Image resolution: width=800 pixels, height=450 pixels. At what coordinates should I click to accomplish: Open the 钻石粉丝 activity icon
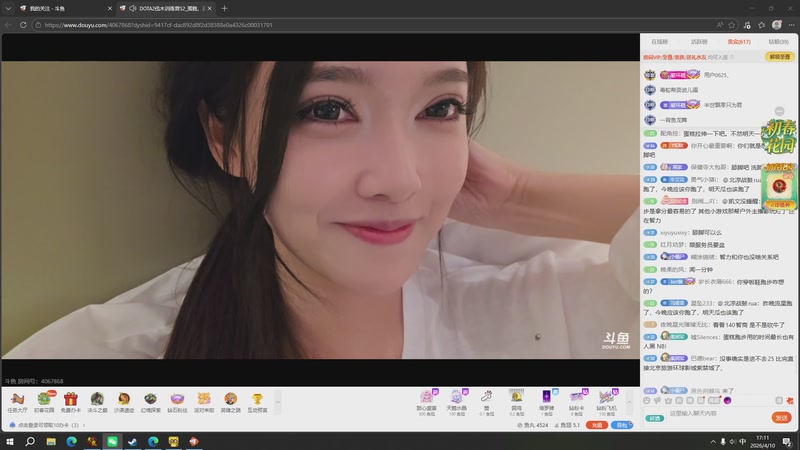177,402
